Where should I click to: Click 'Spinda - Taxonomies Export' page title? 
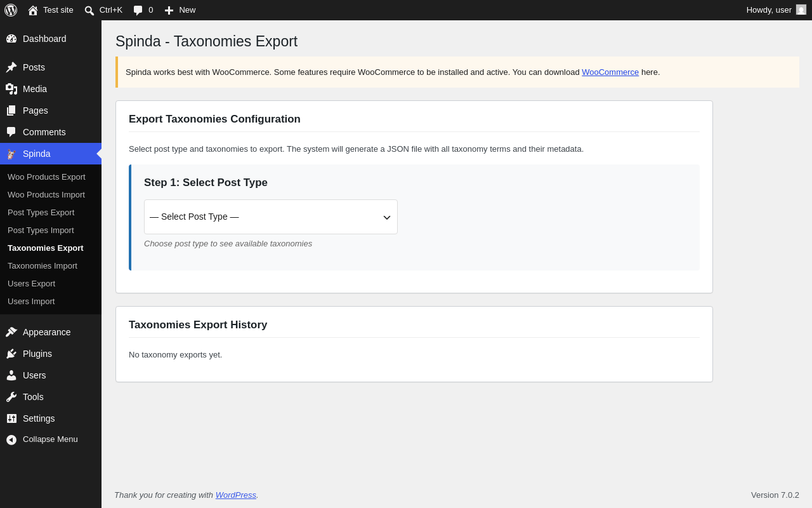pyautogui.click(x=206, y=41)
